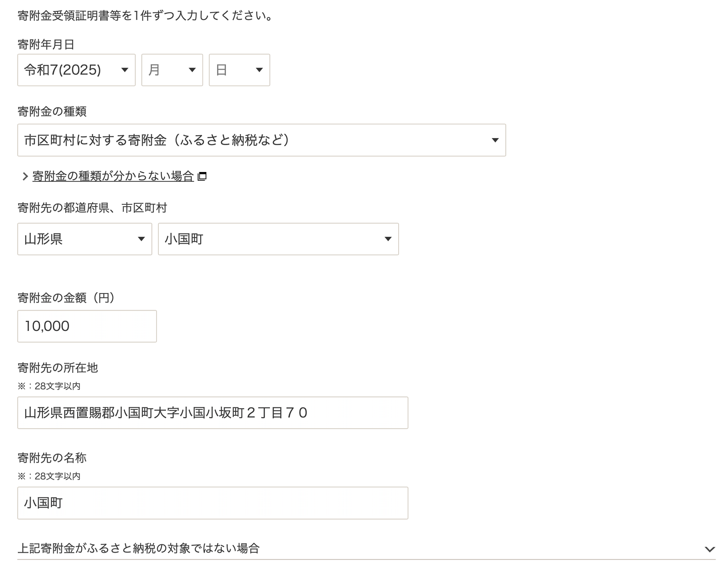Screen dimensions: 728x579
Task: Click the arrow of the month dropdown
Action: [192, 70]
